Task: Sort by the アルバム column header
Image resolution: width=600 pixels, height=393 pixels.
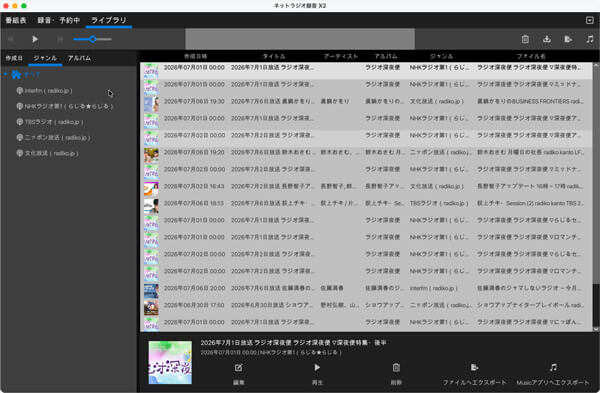Action: tap(386, 56)
